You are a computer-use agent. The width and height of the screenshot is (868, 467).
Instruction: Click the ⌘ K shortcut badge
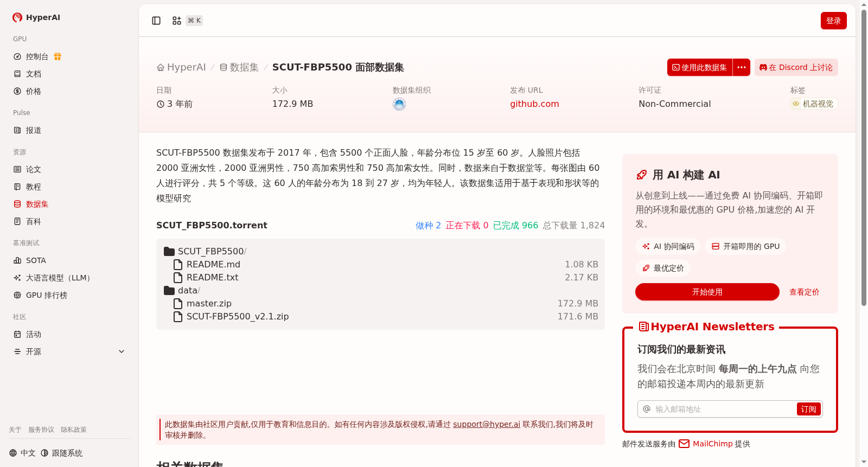point(194,21)
